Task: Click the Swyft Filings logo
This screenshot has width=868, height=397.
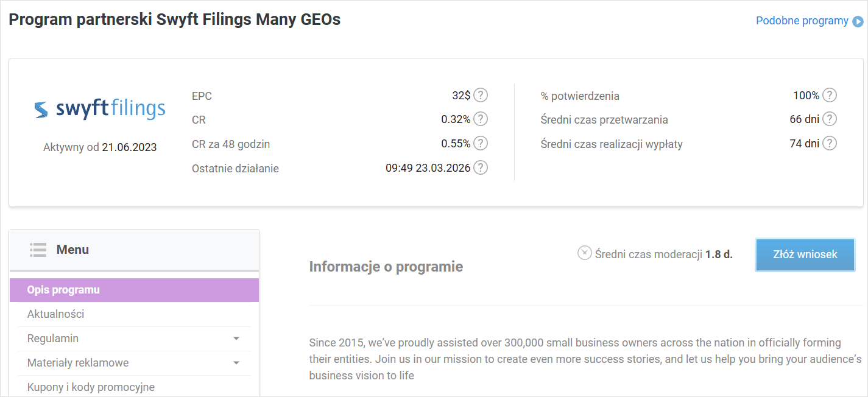Action: pos(100,110)
